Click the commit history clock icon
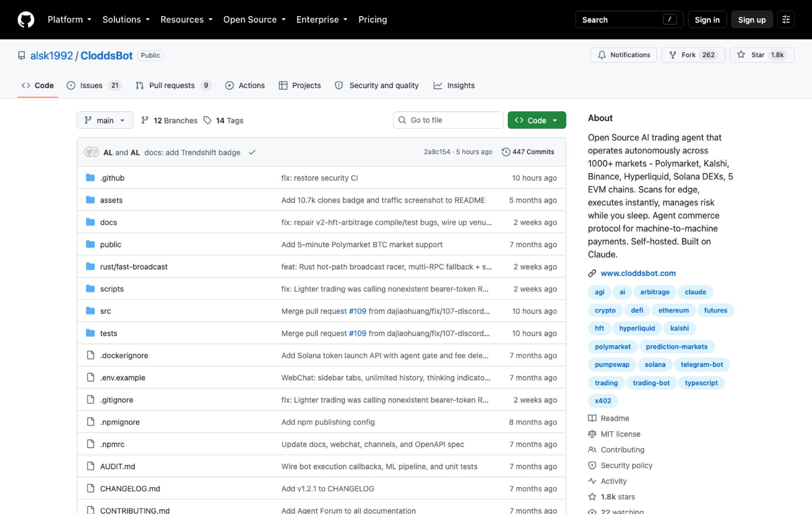Screen dimensions: 812x514 506,152
